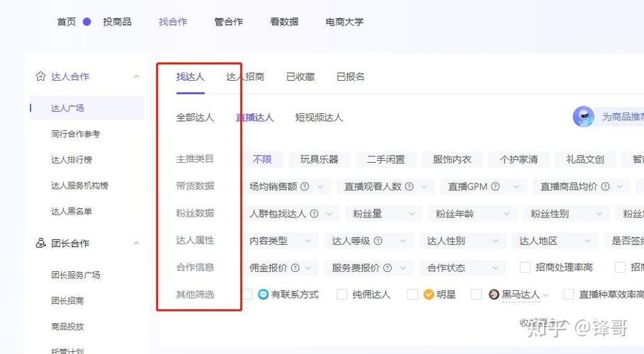Open the 达人等级 dropdown
Screen dimensions: 644x354
368,241
